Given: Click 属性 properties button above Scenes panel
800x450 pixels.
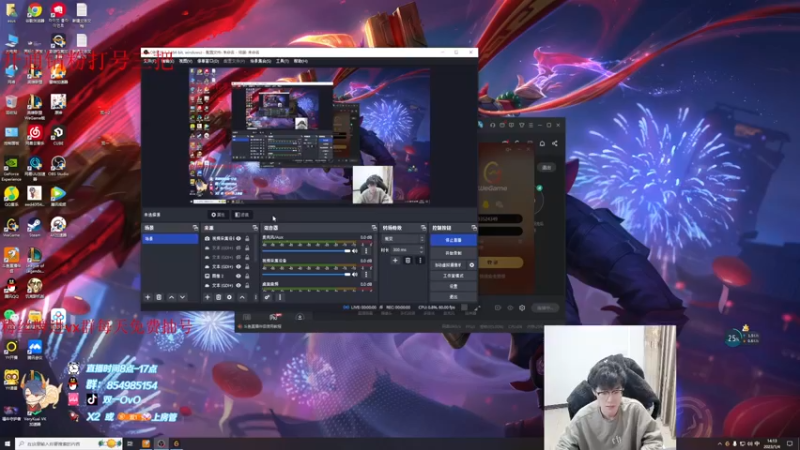Looking at the screenshot, I should point(218,215).
